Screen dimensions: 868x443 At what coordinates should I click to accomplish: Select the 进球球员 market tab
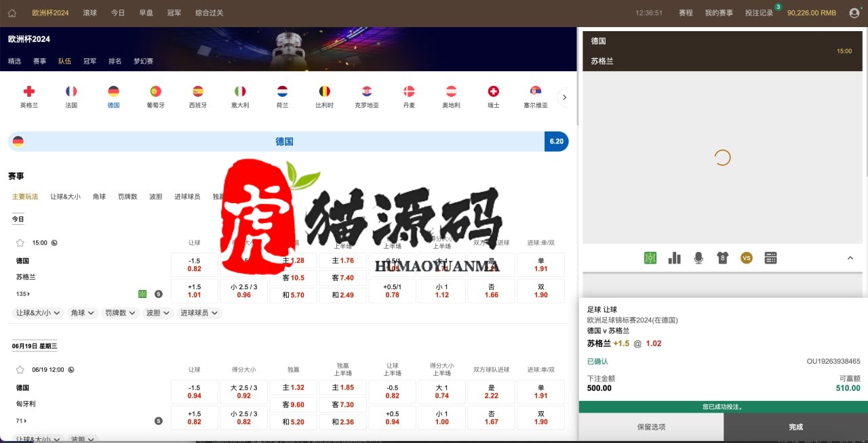187,196
